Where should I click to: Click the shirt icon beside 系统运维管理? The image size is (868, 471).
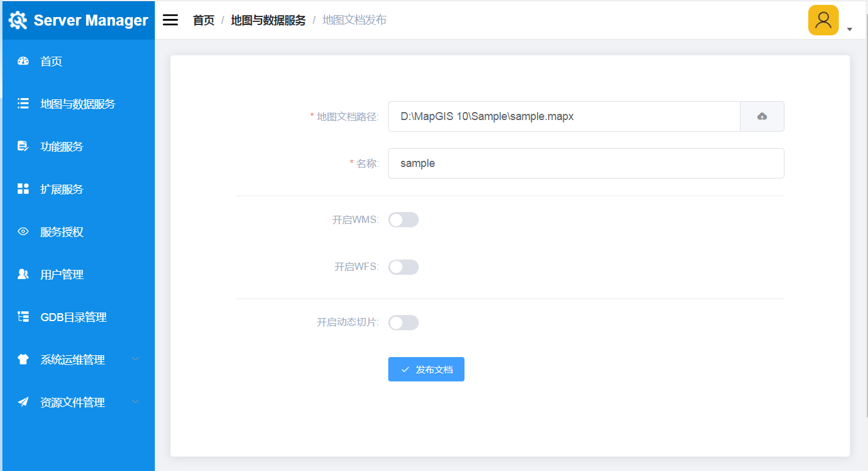23,359
